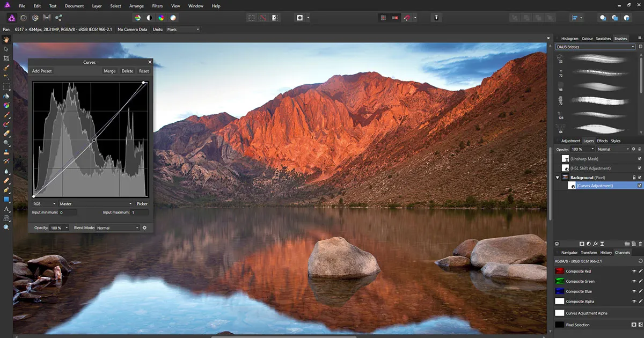Collapse the Background layer group

pos(557,178)
